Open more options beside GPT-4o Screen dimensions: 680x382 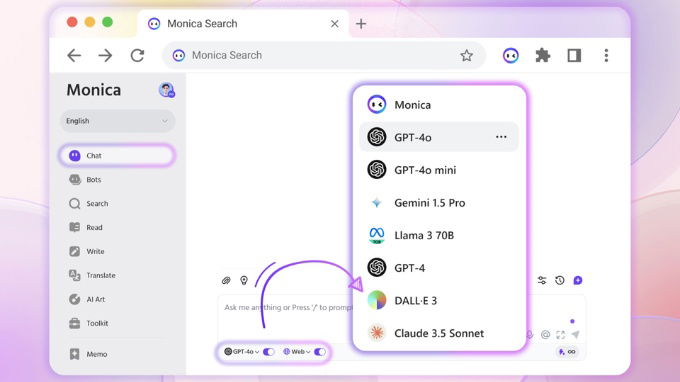(501, 137)
